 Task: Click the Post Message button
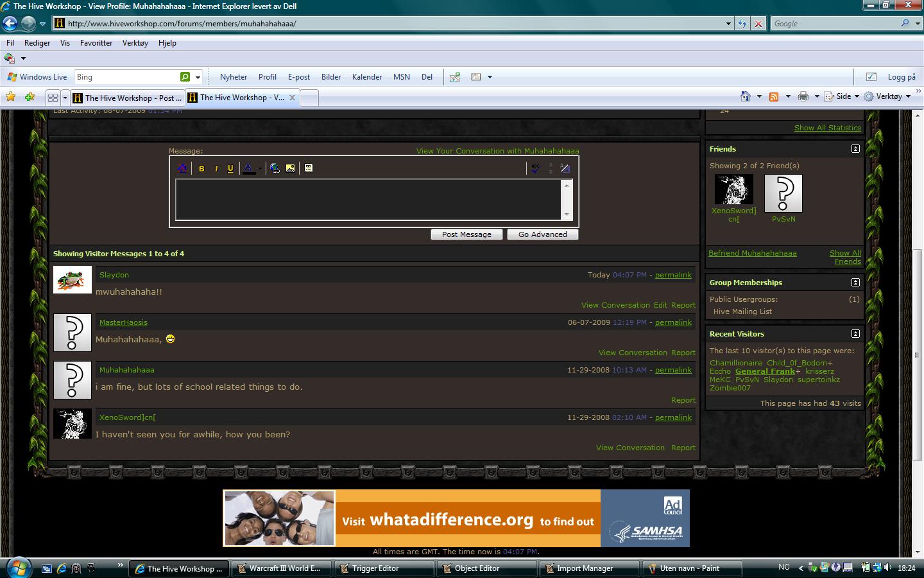(x=466, y=234)
